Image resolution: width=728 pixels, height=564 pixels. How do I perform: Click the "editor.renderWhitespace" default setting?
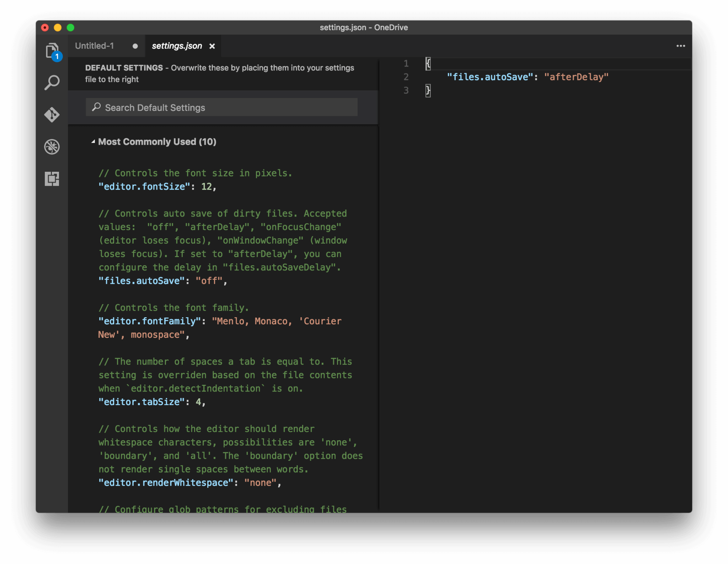point(189,483)
